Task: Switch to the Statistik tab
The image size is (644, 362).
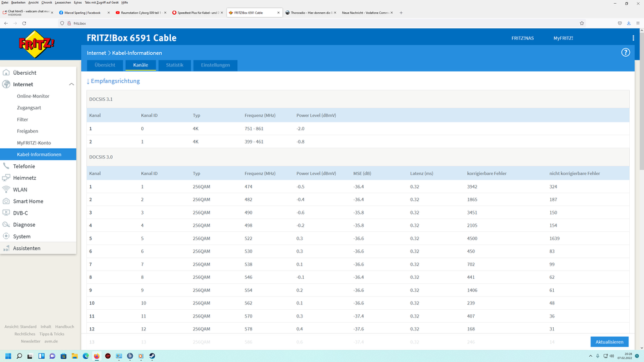Action: 174,65
